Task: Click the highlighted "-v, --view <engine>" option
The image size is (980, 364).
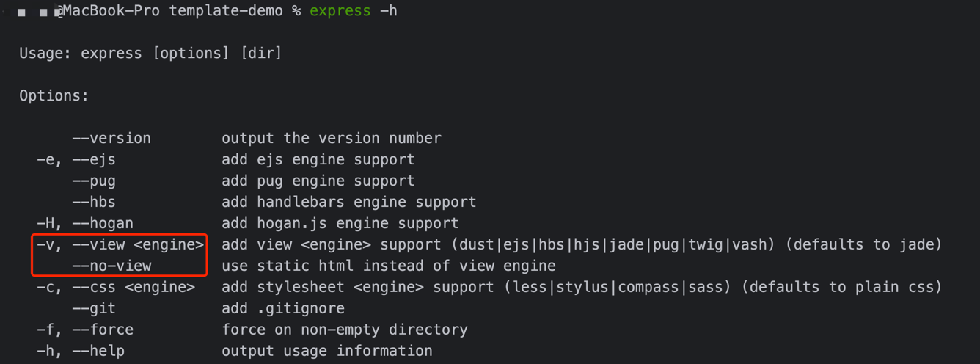Action: coord(120,245)
